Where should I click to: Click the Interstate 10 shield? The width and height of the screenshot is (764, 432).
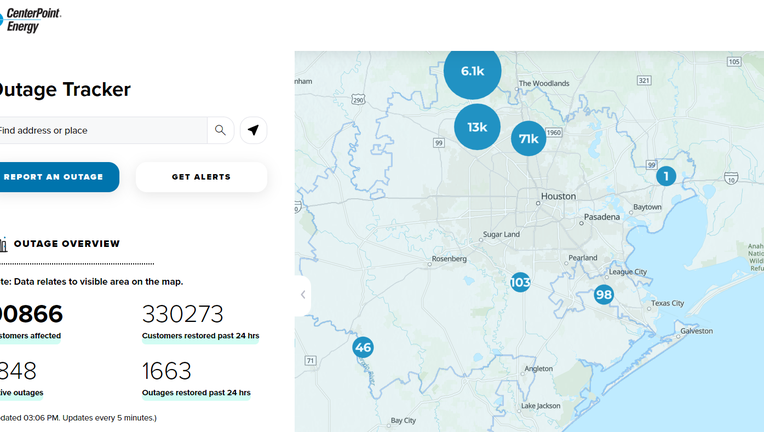[x=731, y=178]
